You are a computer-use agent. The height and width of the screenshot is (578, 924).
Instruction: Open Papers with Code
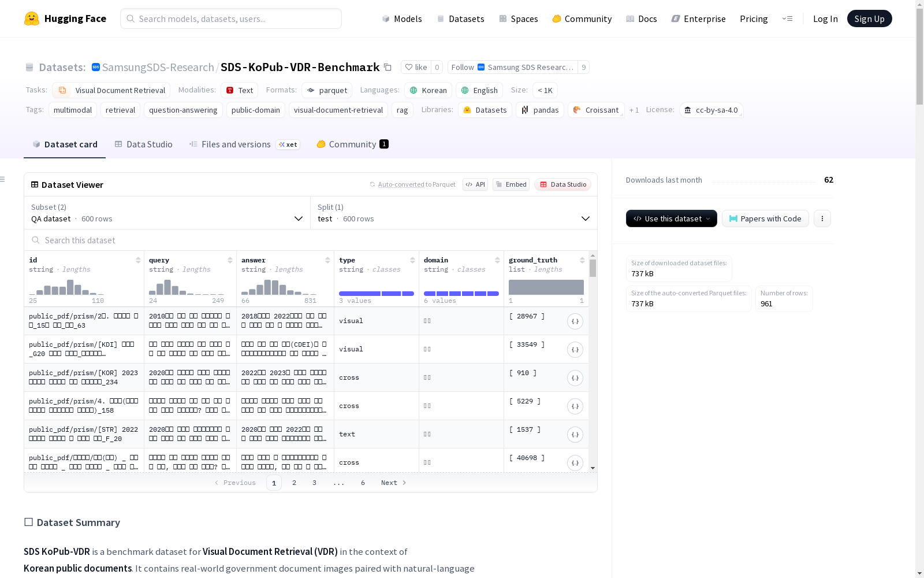(765, 218)
